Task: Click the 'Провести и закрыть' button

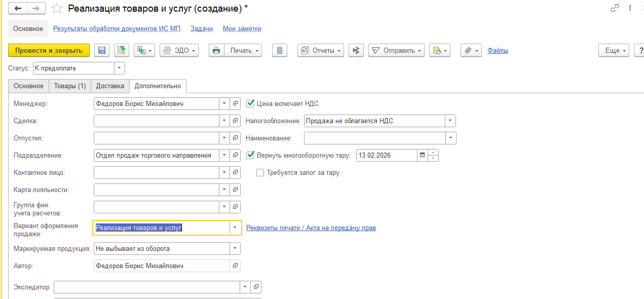Action: click(x=49, y=50)
